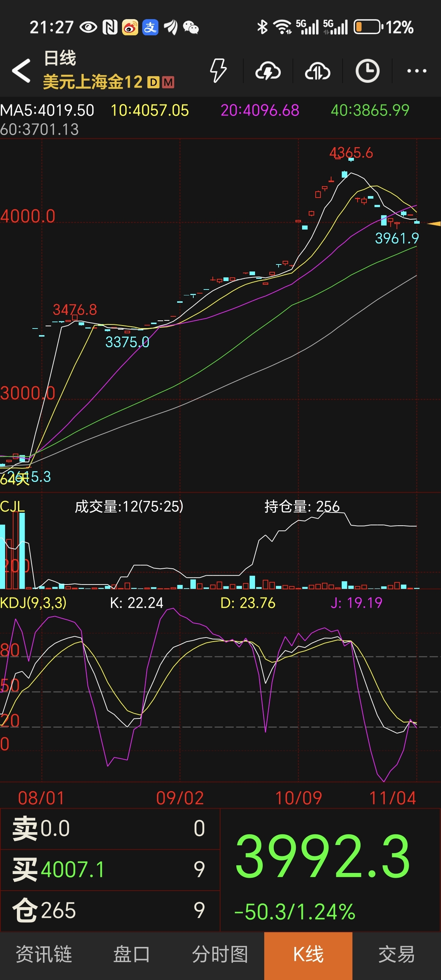The height and width of the screenshot is (980, 441).
Task: Tap the change -50.3/1.24% text
Action: click(295, 912)
